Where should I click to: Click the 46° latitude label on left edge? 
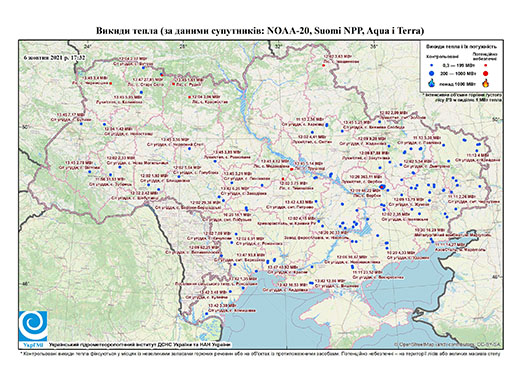[26, 284]
